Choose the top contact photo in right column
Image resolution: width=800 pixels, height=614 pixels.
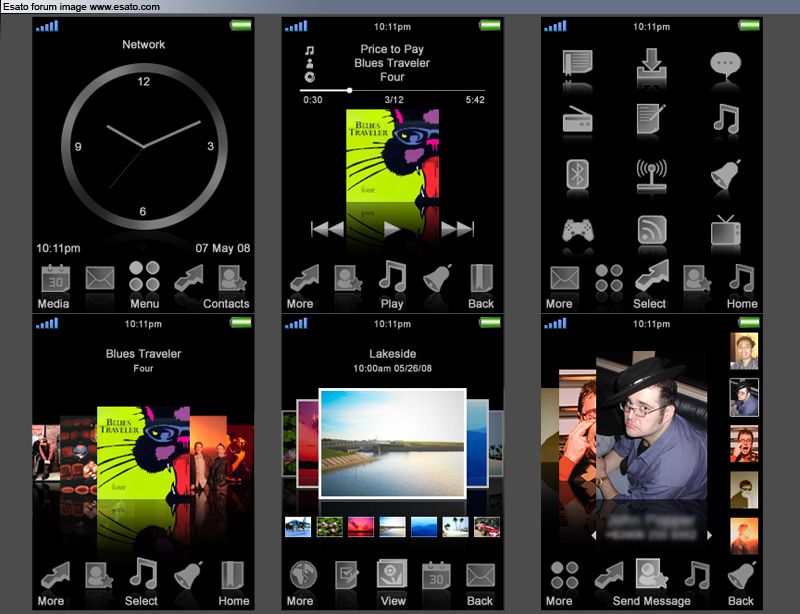click(x=744, y=350)
